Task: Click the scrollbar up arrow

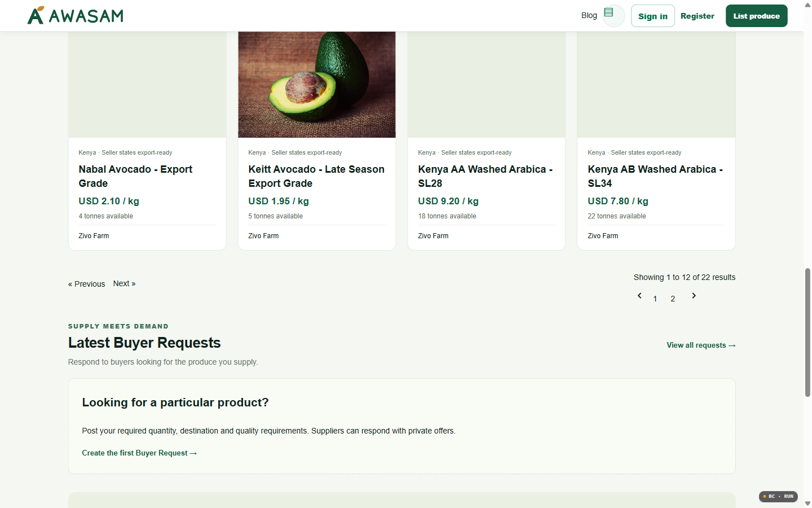Action: (807, 4)
